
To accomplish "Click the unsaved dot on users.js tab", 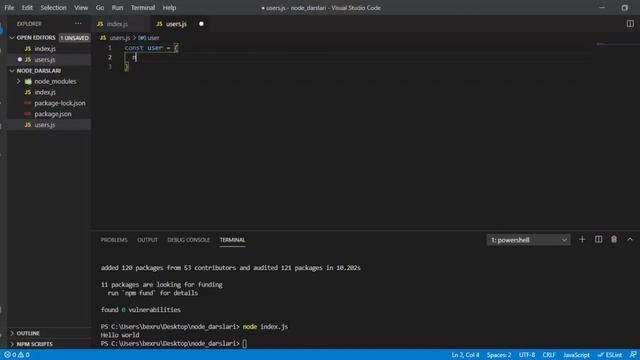I will pyautogui.click(x=201, y=24).
